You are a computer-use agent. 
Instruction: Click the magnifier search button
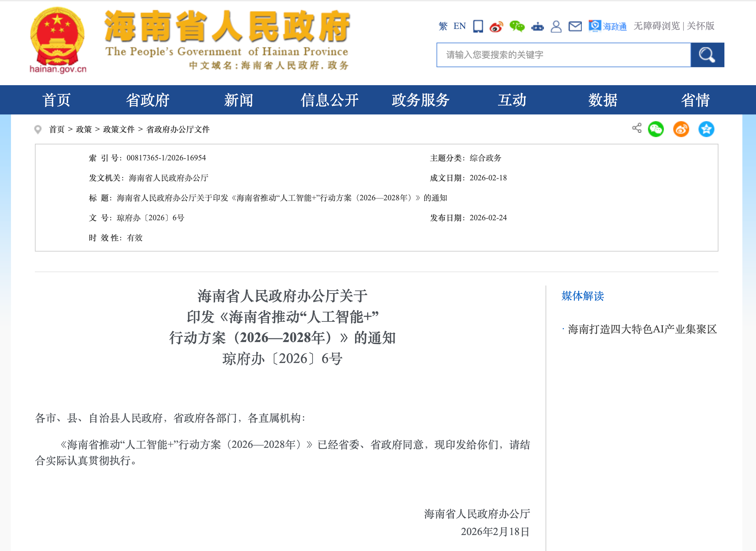tap(707, 55)
